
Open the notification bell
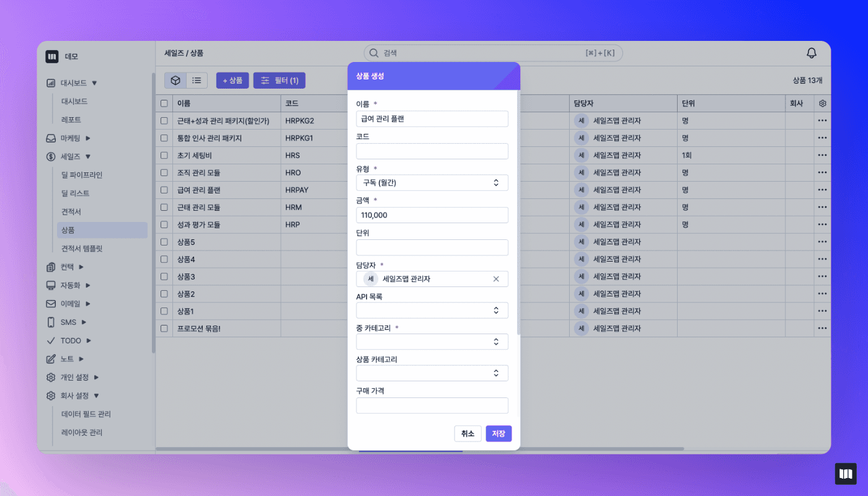click(811, 53)
